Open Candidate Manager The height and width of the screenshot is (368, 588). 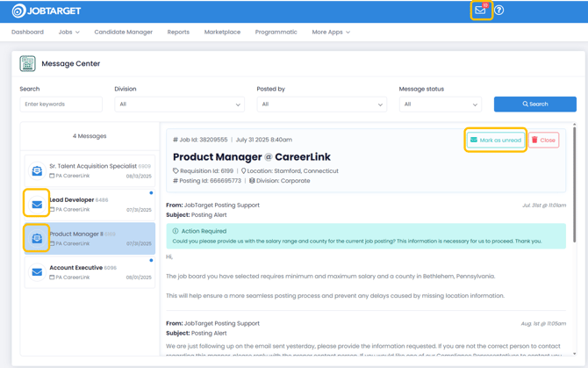point(124,32)
